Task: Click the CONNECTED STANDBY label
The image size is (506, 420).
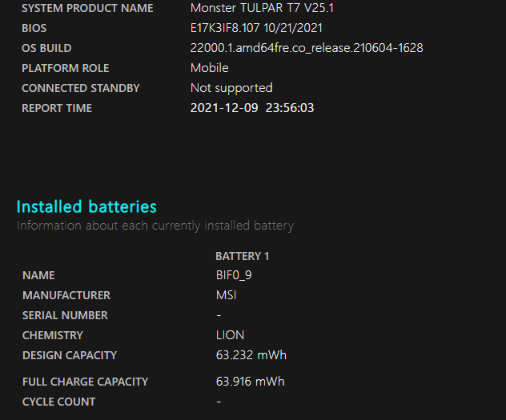Action: [80, 88]
